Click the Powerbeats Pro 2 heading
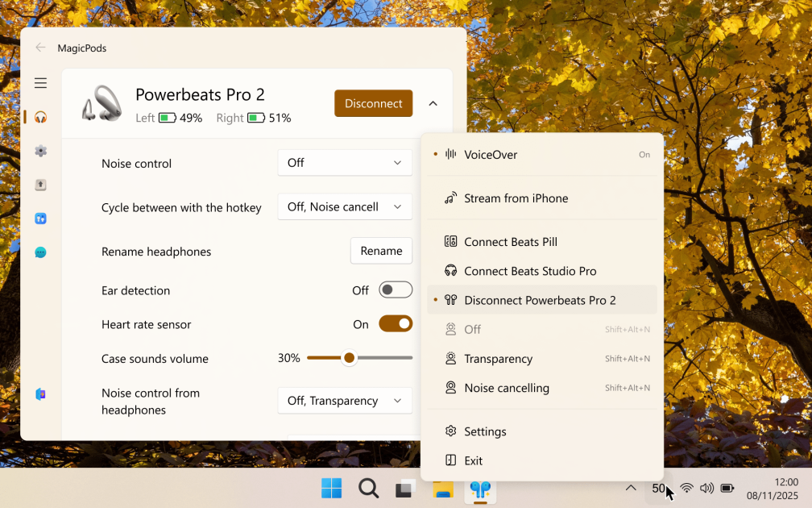Screen dimensions: 812x508 click(200, 94)
